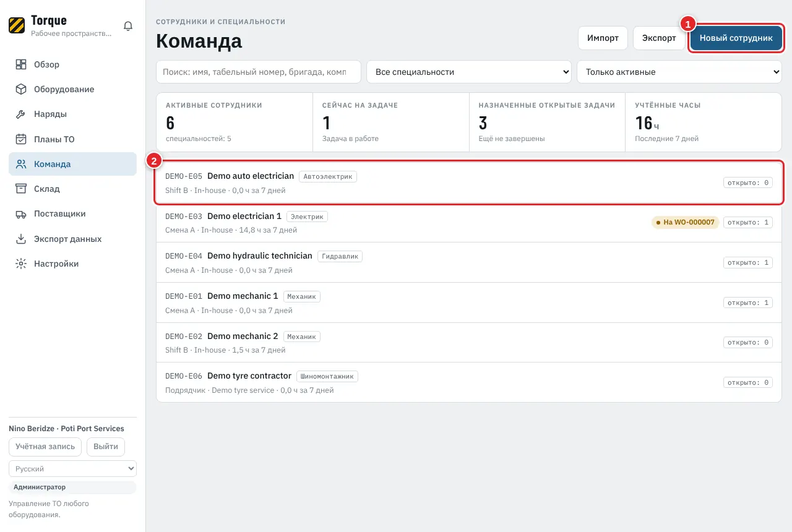Navigate to Поставщики
Image resolution: width=792 pixels, height=532 pixels.
coord(72,214)
